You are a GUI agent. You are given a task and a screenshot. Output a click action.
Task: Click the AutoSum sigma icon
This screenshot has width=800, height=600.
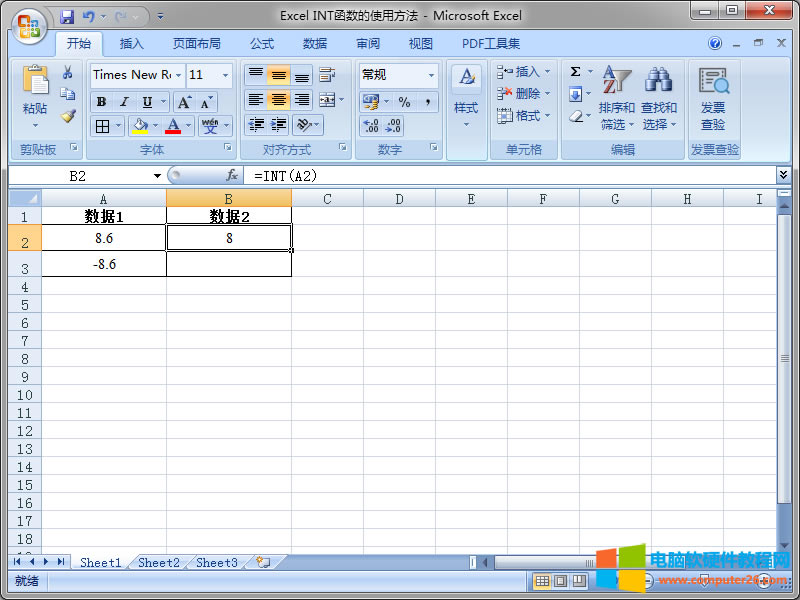coord(576,72)
